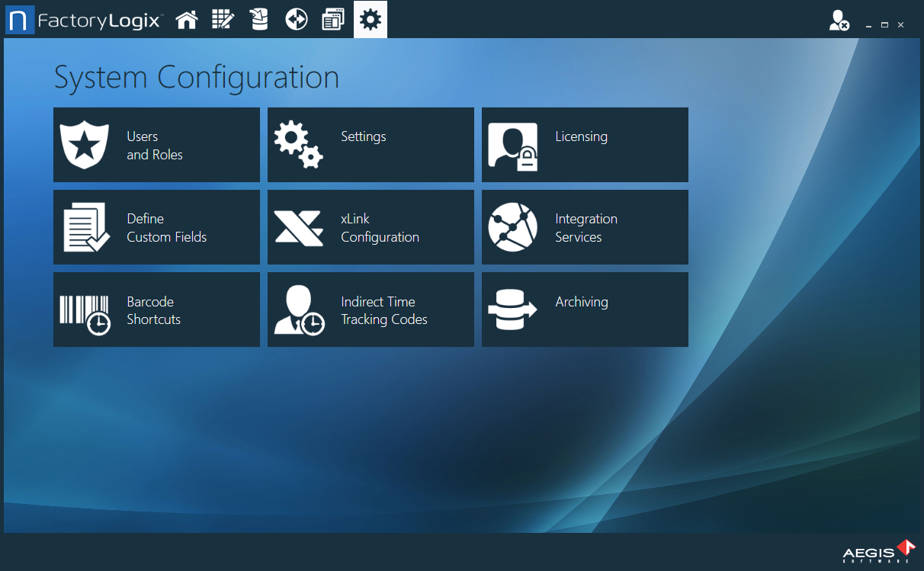
Task: Select the System Configuration gear icon
Action: 370,19
